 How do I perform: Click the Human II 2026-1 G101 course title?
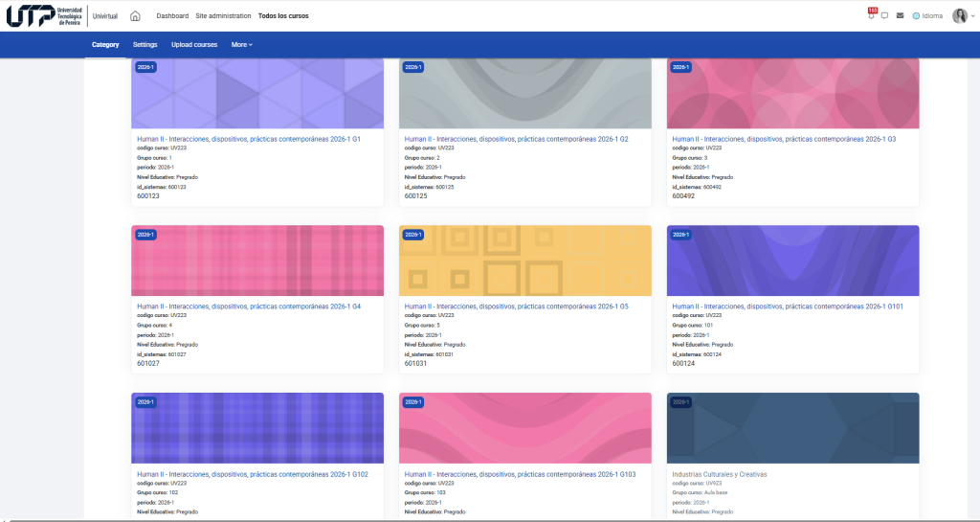pyautogui.click(x=788, y=306)
